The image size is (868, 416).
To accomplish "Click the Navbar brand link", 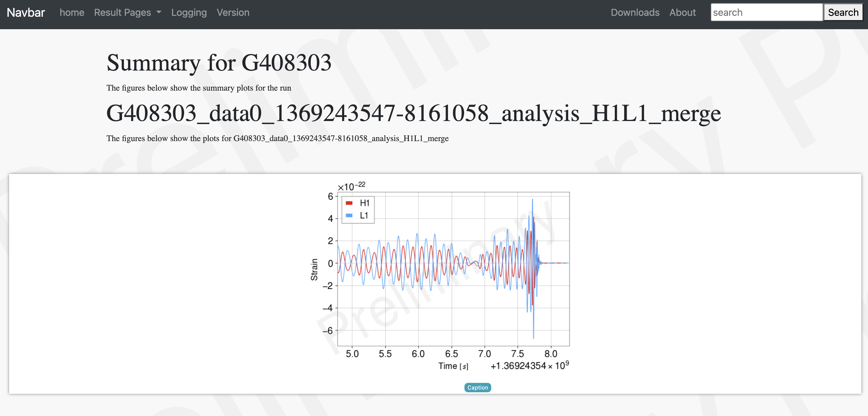I will 26,12.
